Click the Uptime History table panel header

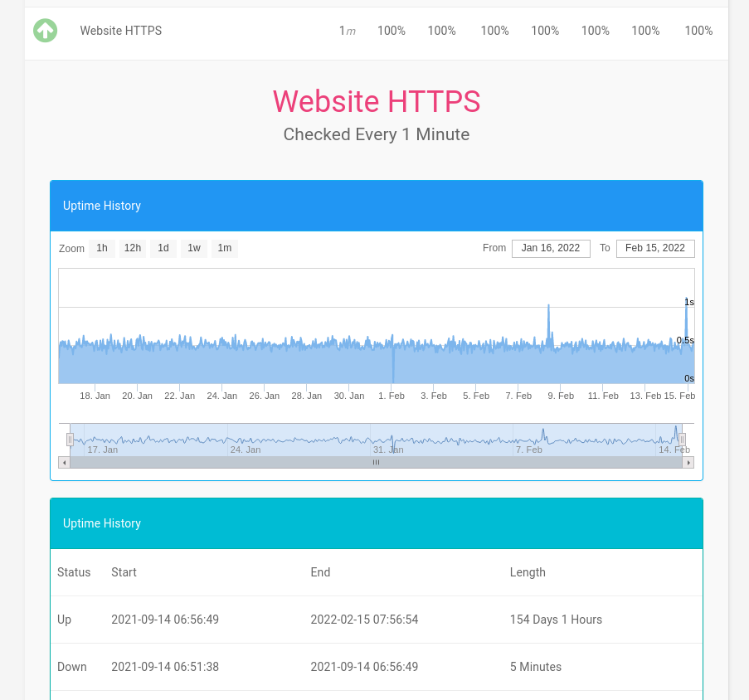(101, 523)
